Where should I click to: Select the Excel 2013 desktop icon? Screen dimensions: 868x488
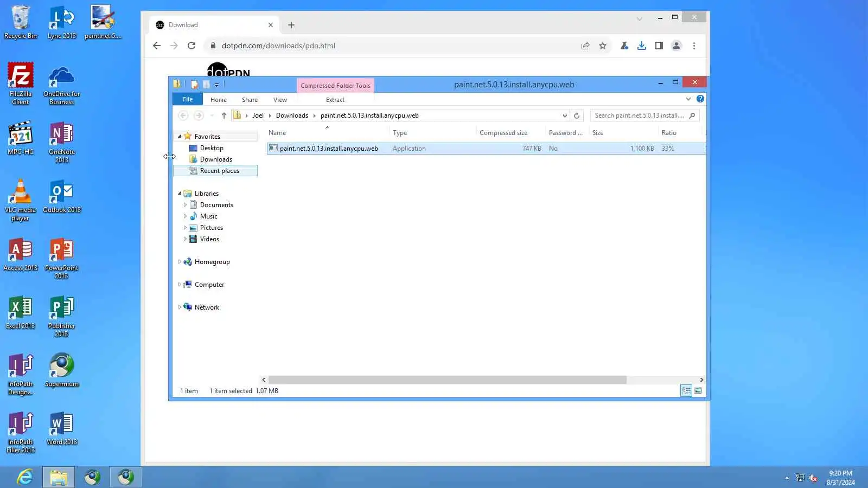[21, 312]
